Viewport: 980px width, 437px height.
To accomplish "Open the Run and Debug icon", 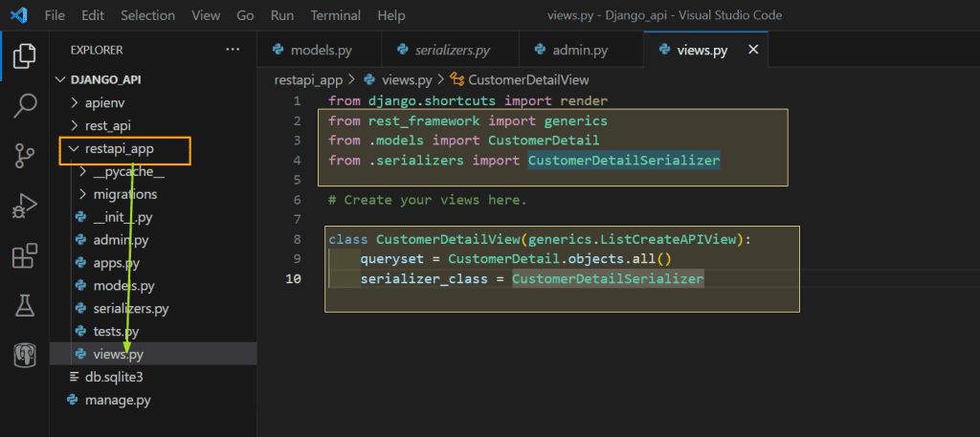I will pyautogui.click(x=24, y=206).
